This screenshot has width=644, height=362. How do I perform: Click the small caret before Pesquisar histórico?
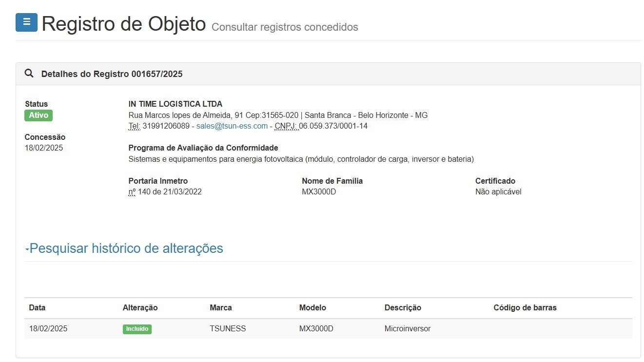coord(27,249)
